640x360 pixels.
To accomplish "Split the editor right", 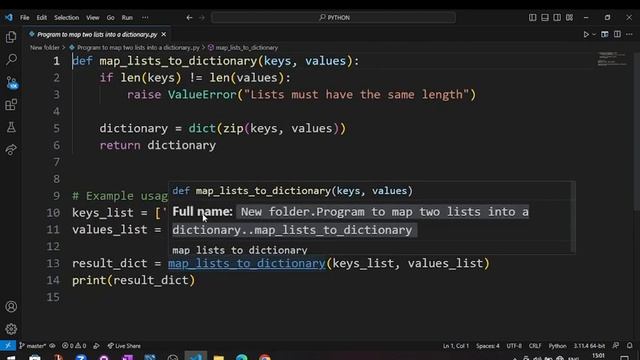I will [617, 34].
